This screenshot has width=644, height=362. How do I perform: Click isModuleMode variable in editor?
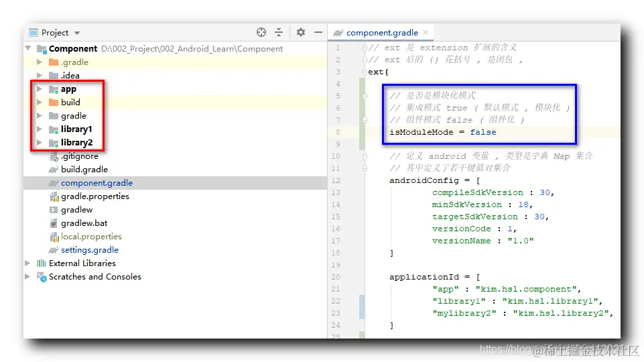pyautogui.click(x=422, y=132)
